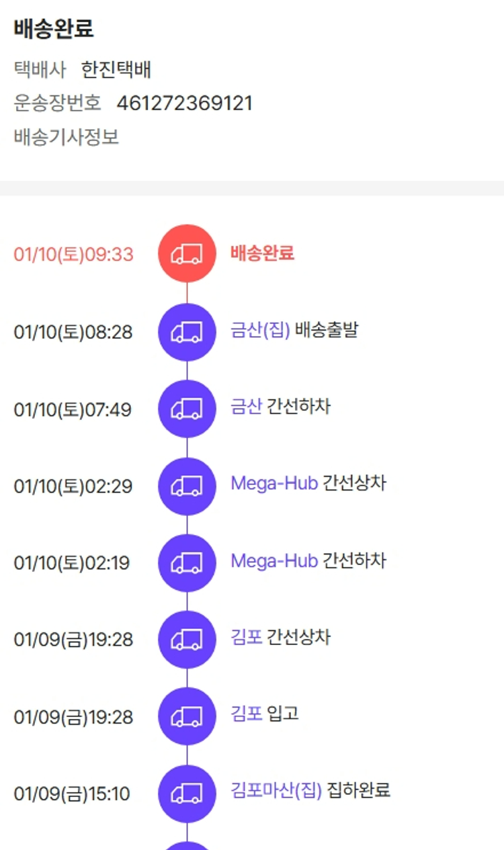Screen dimensions: 504x850
Task: Click the truck icon for 김포마산(집) 집하완료
Action: [x=187, y=794]
